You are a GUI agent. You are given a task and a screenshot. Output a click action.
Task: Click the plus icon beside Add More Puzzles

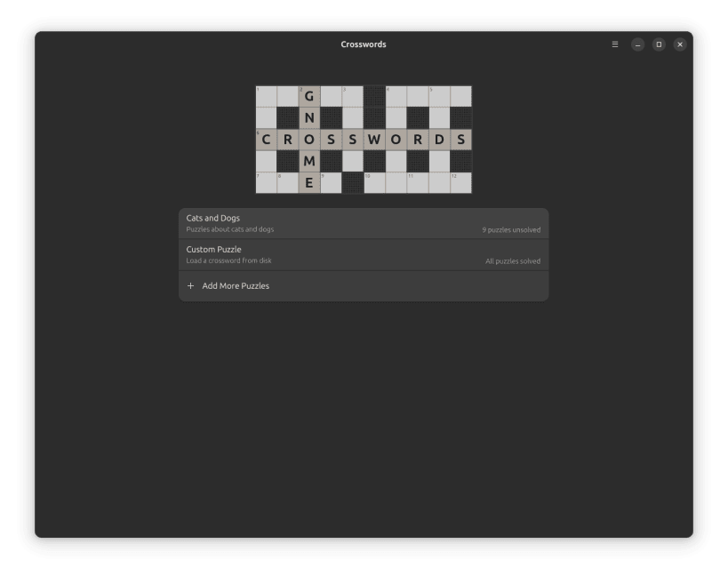191,285
